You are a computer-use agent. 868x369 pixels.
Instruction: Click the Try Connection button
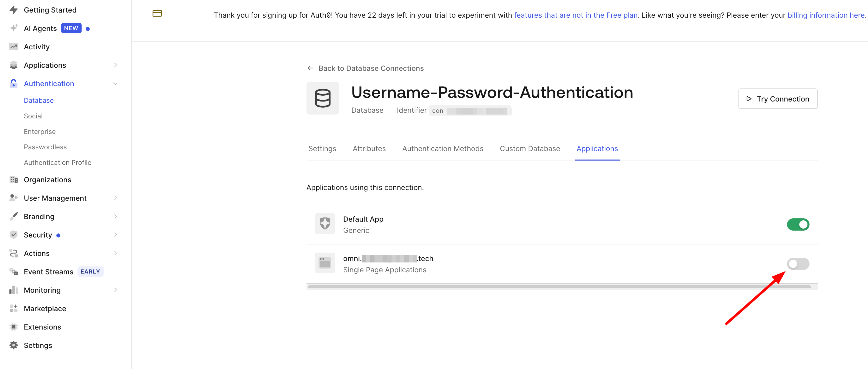778,99
